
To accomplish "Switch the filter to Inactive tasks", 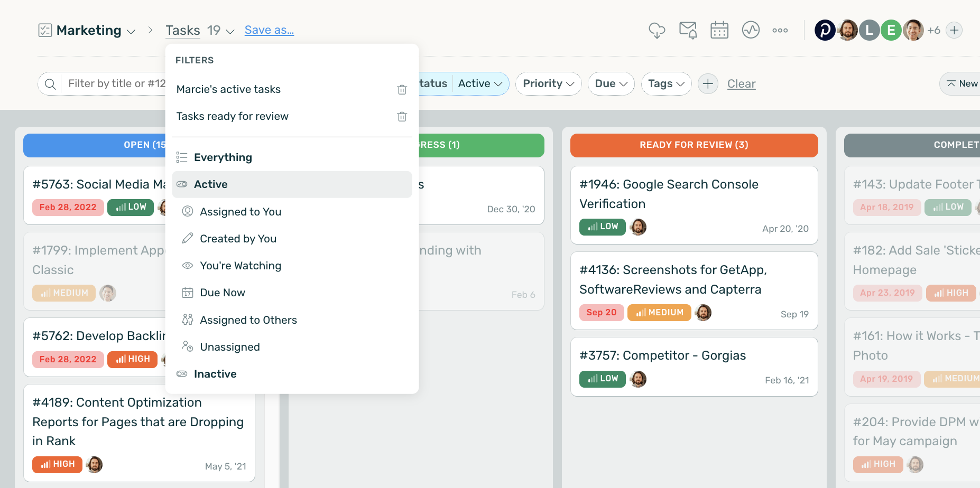I will (215, 373).
